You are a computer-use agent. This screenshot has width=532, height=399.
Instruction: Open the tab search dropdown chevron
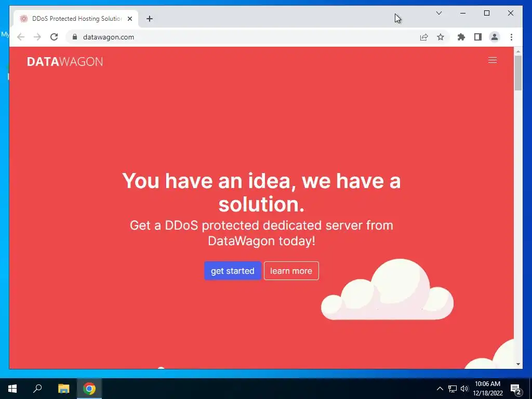pyautogui.click(x=438, y=13)
